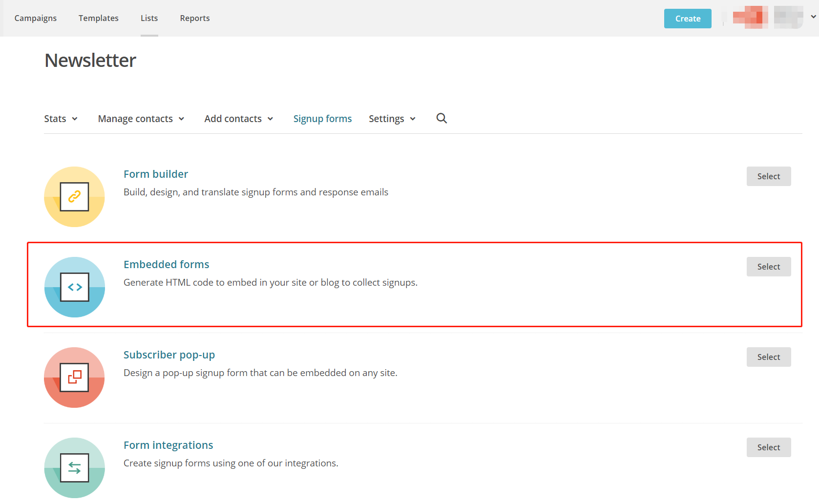The image size is (819, 504).
Task: Select the Embedded forms option button
Action: (769, 267)
